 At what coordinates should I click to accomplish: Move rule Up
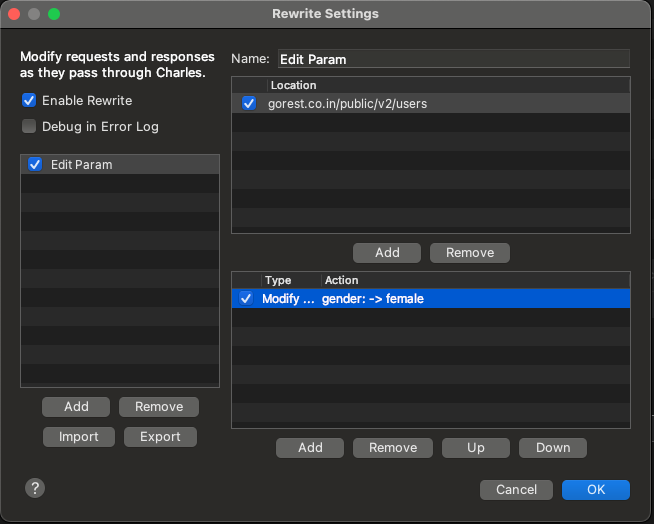coord(476,448)
